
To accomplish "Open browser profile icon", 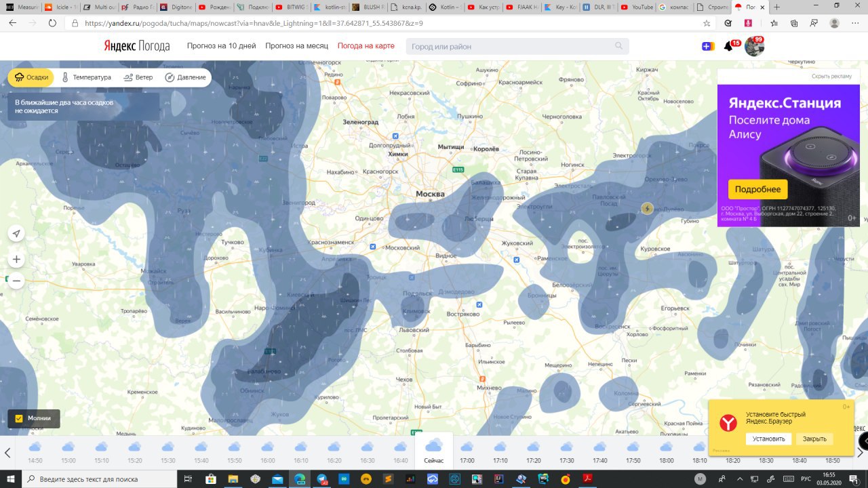I will click(834, 22).
